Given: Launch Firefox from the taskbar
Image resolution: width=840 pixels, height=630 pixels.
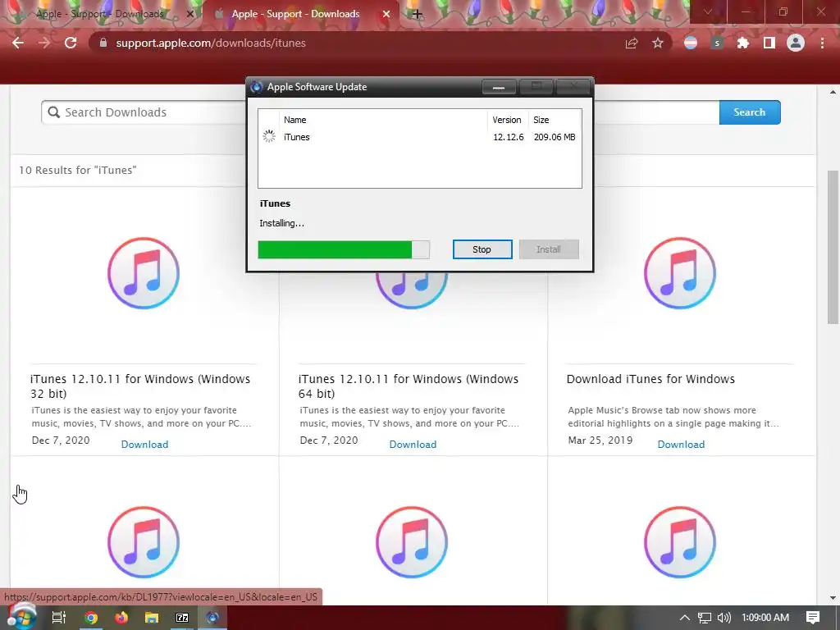Looking at the screenshot, I should pyautogui.click(x=121, y=618).
